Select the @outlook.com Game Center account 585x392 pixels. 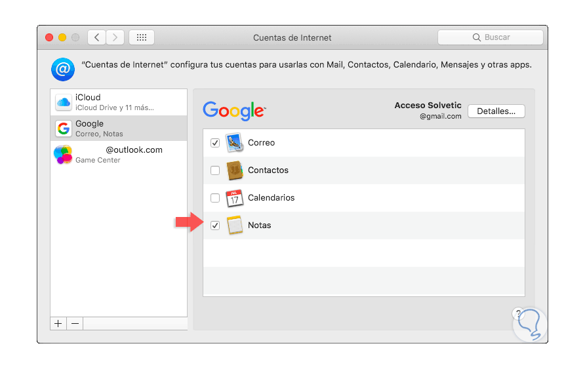pos(119,155)
